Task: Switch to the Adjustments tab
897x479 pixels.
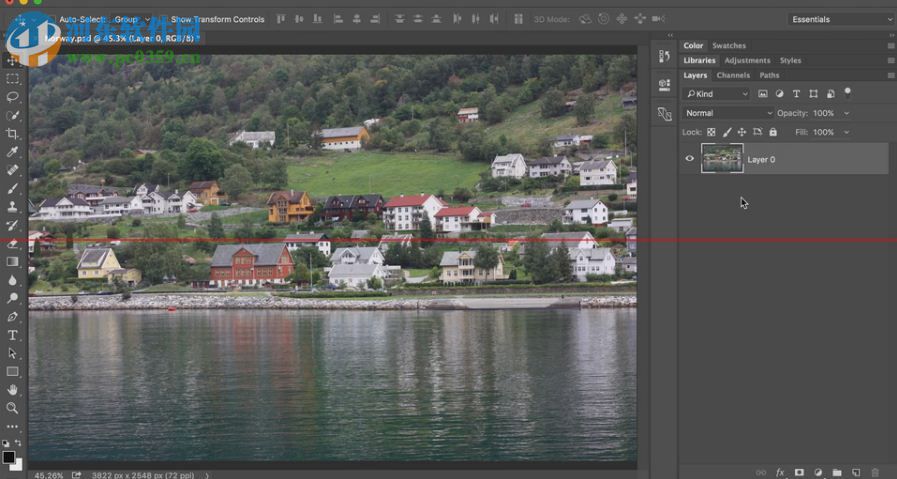Action: click(x=747, y=61)
